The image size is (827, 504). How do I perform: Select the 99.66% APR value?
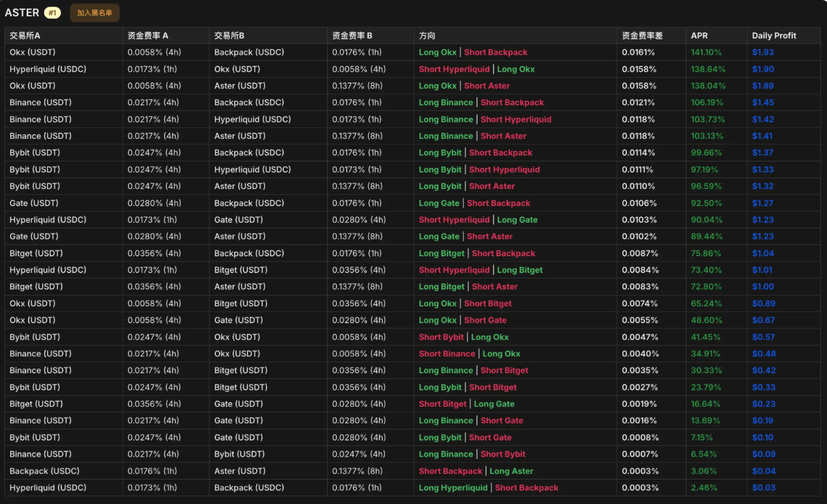[706, 153]
